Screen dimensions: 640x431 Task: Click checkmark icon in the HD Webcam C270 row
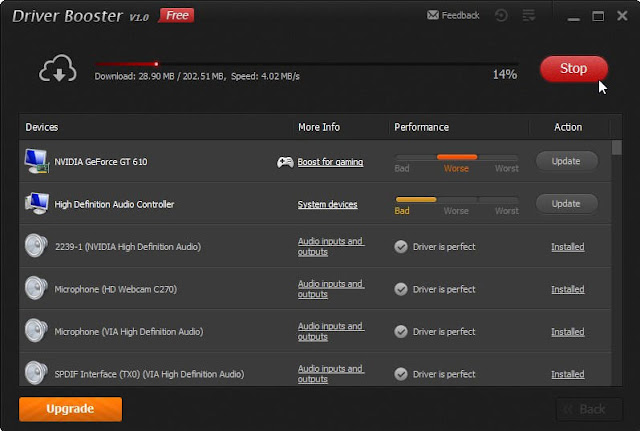point(401,289)
